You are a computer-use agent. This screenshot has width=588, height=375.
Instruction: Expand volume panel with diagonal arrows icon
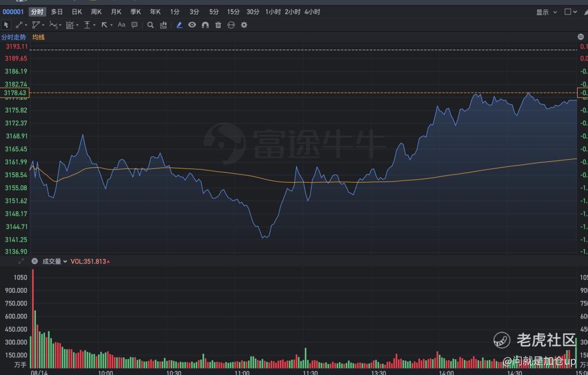(x=21, y=261)
